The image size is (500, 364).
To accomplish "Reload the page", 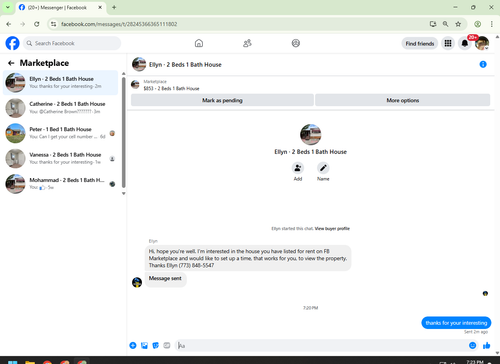I will coord(37,24).
